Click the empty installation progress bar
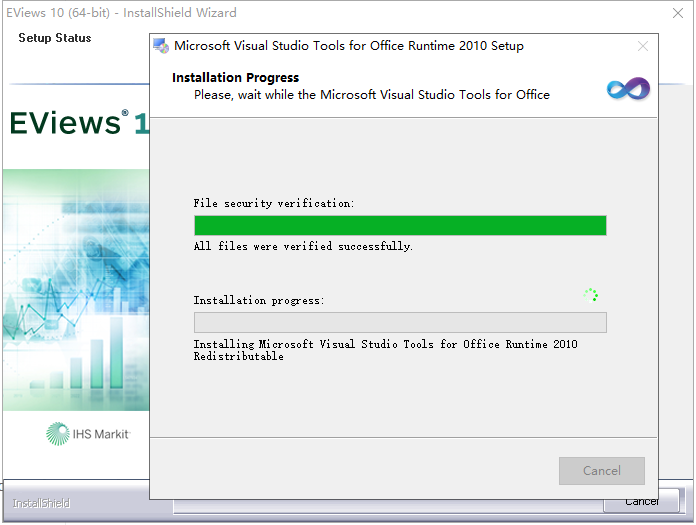This screenshot has height=525, width=696. [400, 322]
